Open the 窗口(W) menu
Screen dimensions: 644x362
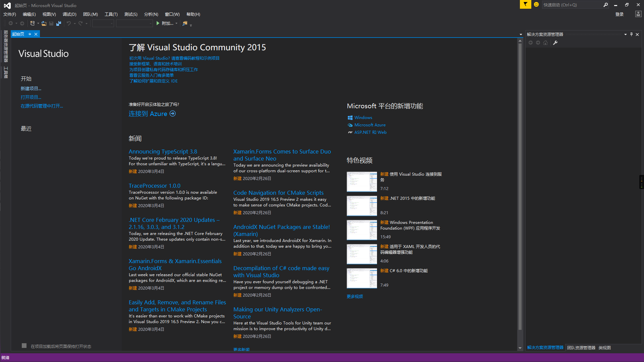tap(172, 14)
